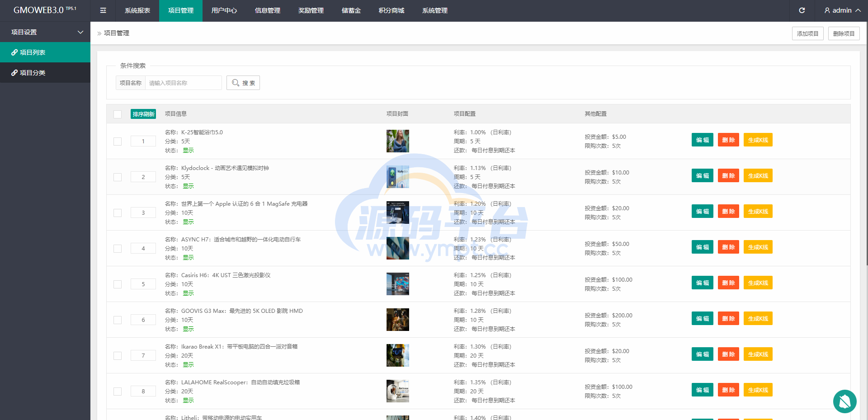Edit the Ikarao Break X1 project

(x=703, y=354)
